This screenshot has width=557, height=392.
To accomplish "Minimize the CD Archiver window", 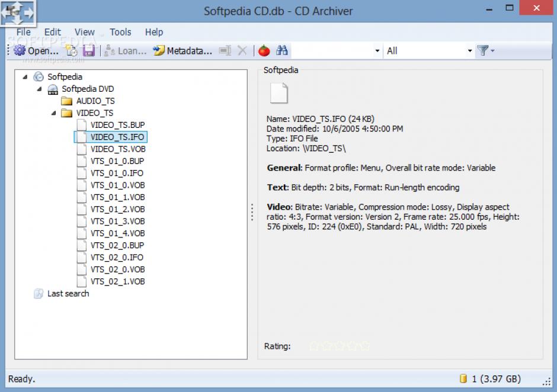I will pyautogui.click(x=489, y=8).
